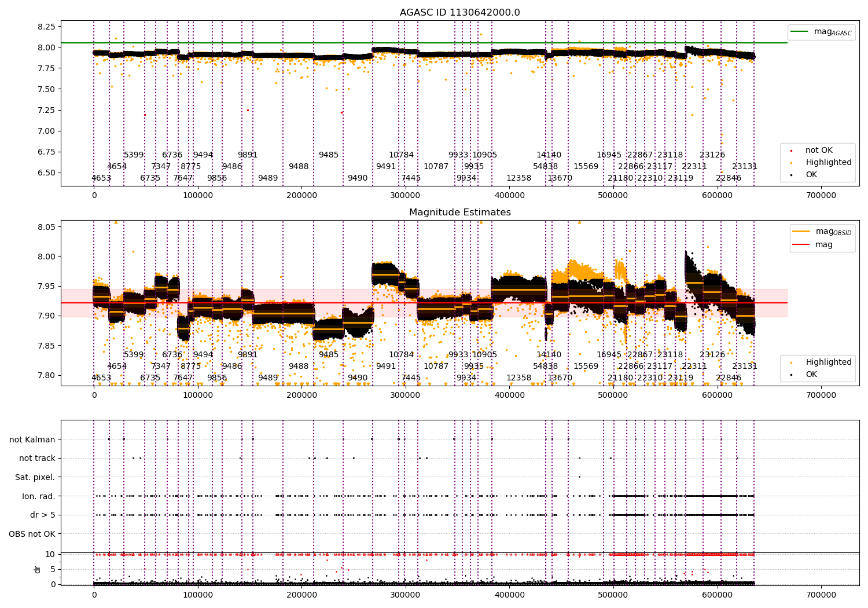Viewport: 868px width, 608px height.
Task: Click OBSID label '14140' in the middle plot
Action: tap(549, 355)
